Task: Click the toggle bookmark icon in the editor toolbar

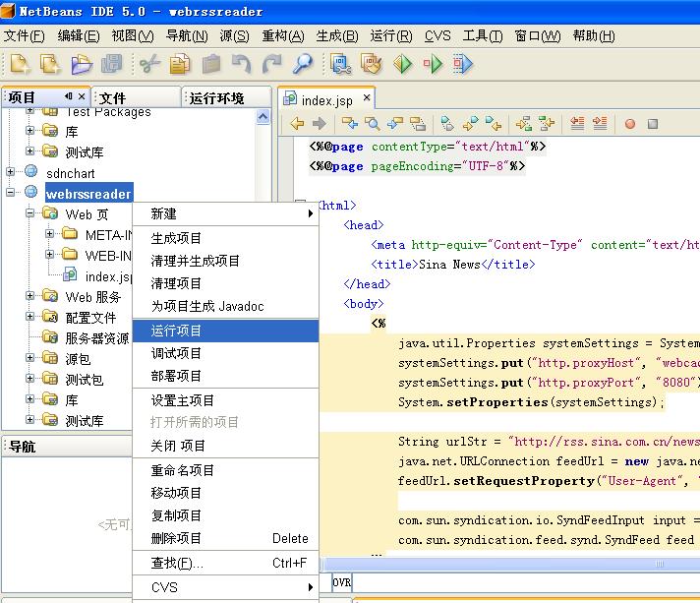Action: pos(447,123)
